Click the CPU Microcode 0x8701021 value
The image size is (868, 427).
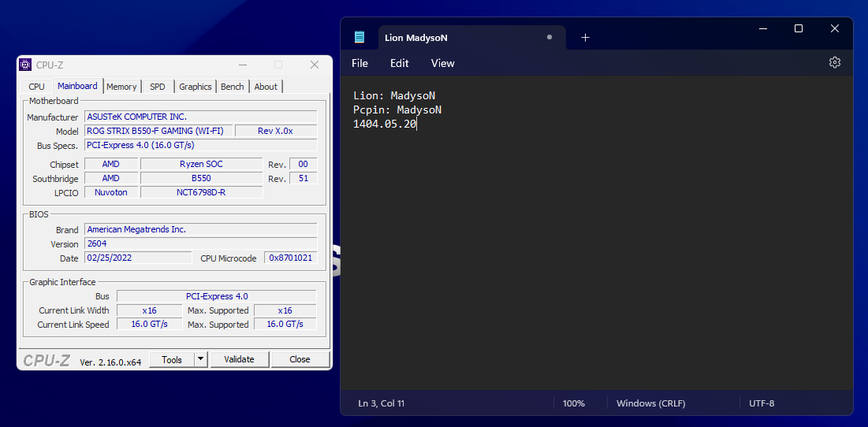291,258
